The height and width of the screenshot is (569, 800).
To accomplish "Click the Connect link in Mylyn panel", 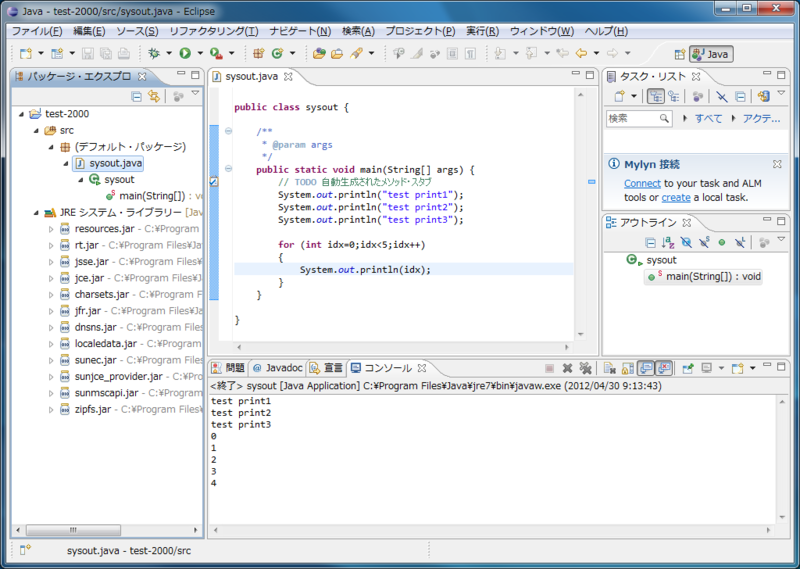I will click(642, 184).
